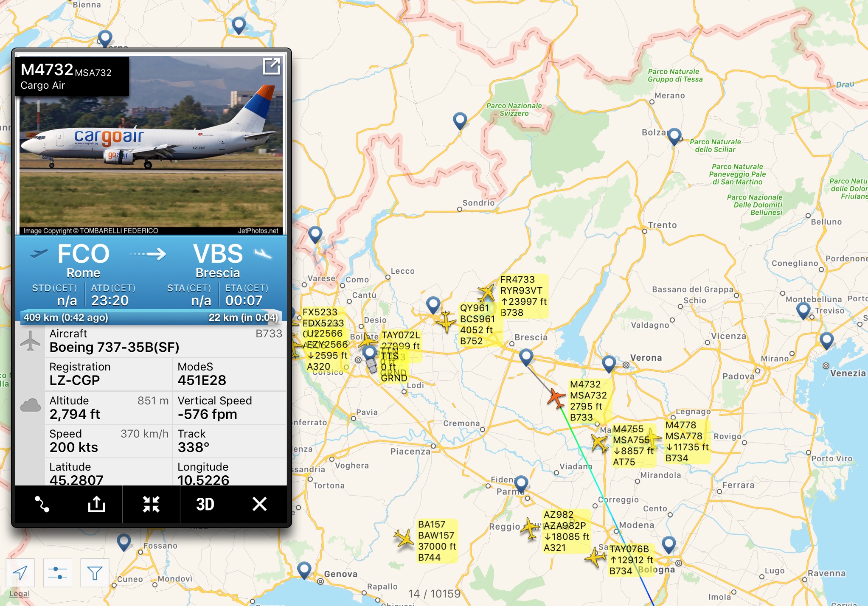Viewport: 868px width, 606px height.
Task: Select the TAY076B aircraft near Bologna
Action: click(x=596, y=557)
